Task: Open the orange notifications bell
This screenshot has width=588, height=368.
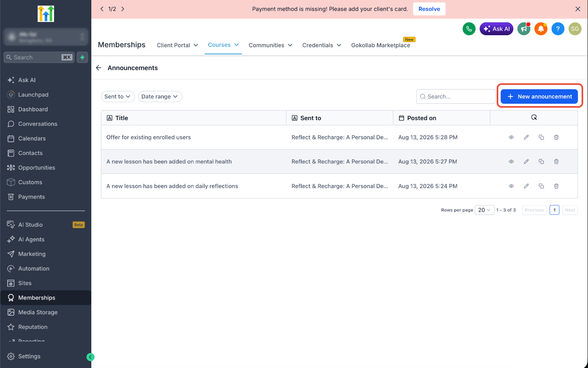Action: 541,29
